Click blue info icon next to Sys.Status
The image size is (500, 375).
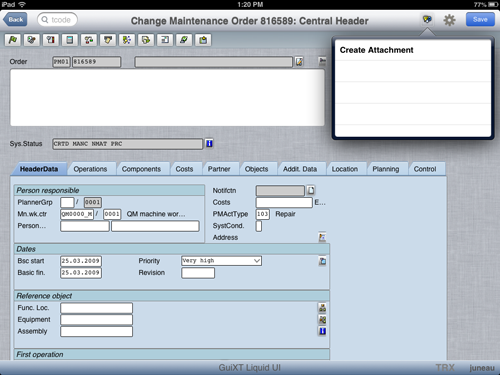pyautogui.click(x=209, y=144)
